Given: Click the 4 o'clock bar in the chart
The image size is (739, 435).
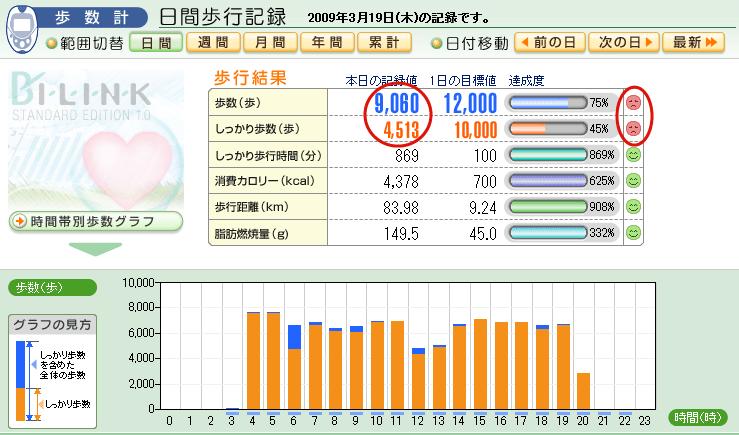Looking at the screenshot, I should pos(254,361).
